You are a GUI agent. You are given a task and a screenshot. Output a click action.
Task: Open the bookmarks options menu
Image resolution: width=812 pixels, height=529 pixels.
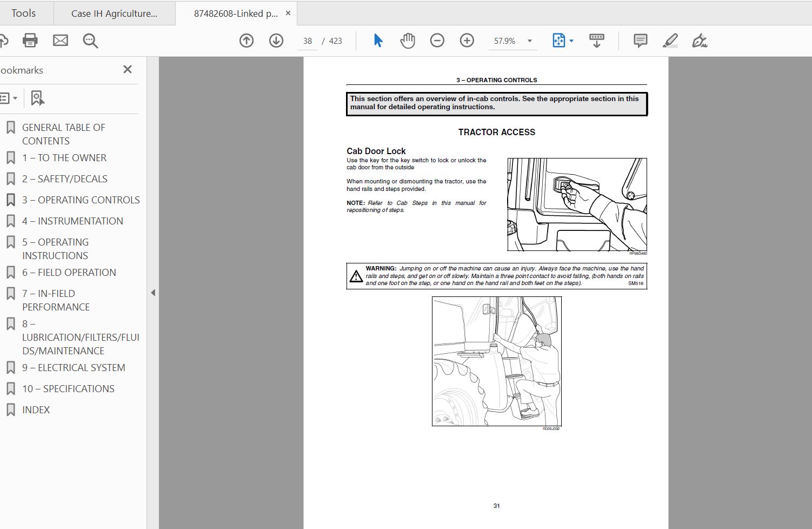[x=9, y=98]
